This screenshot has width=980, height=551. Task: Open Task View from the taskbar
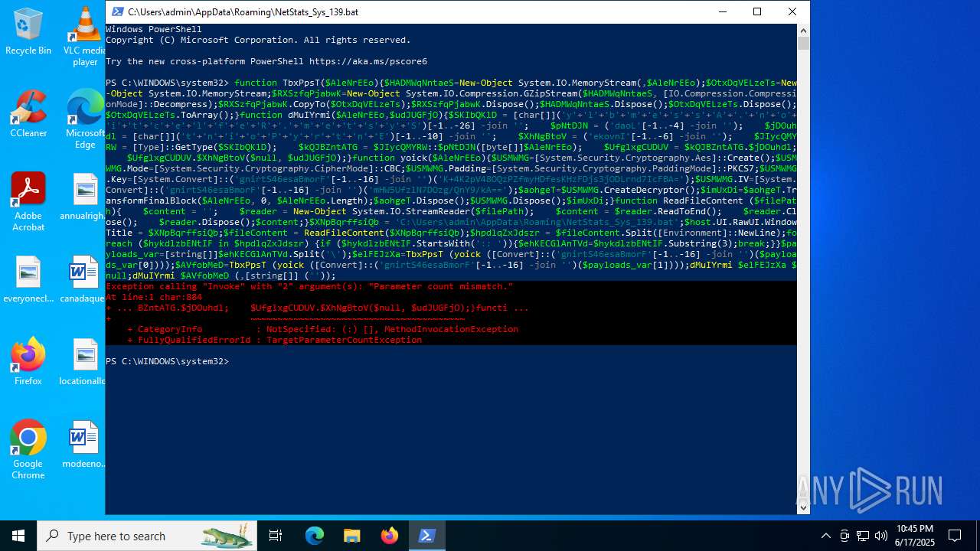(276, 536)
